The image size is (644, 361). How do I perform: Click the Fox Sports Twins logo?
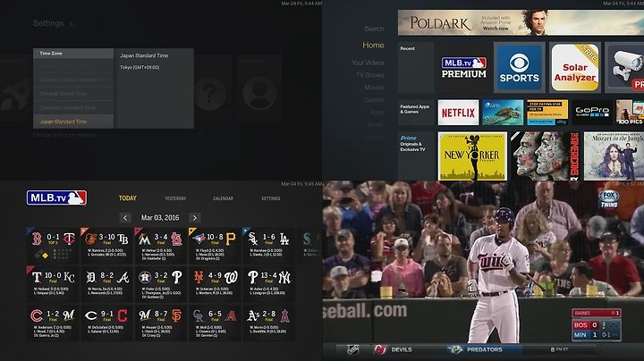click(x=609, y=199)
